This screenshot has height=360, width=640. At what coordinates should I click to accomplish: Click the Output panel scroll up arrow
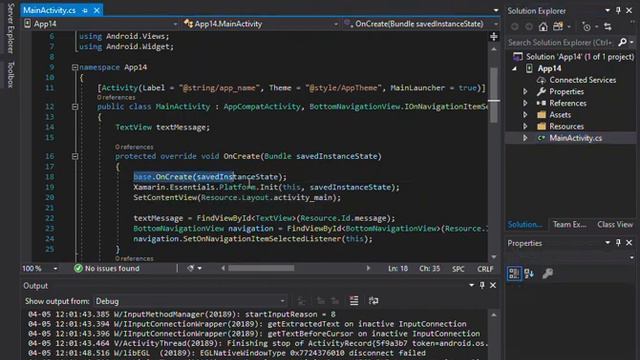[494, 315]
